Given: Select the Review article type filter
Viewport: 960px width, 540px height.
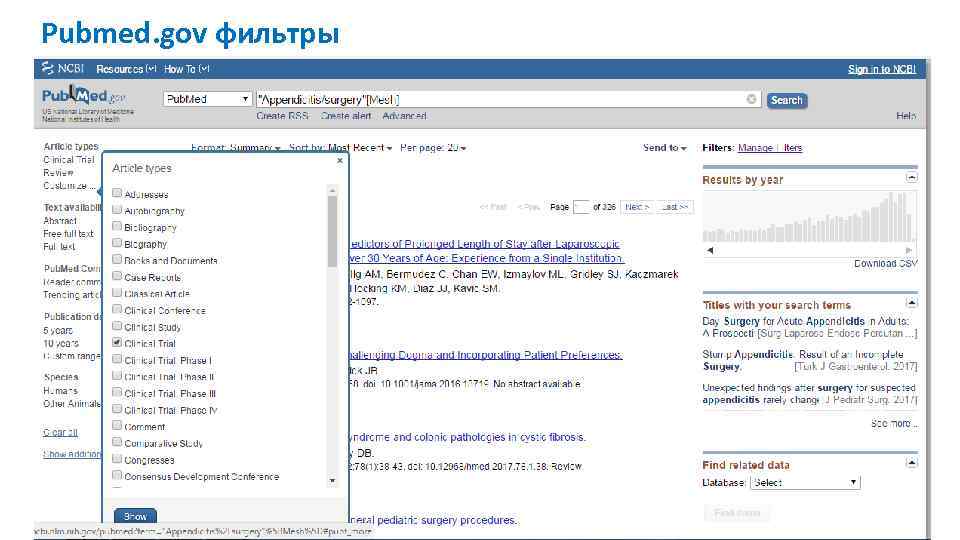Looking at the screenshot, I should click(58, 173).
